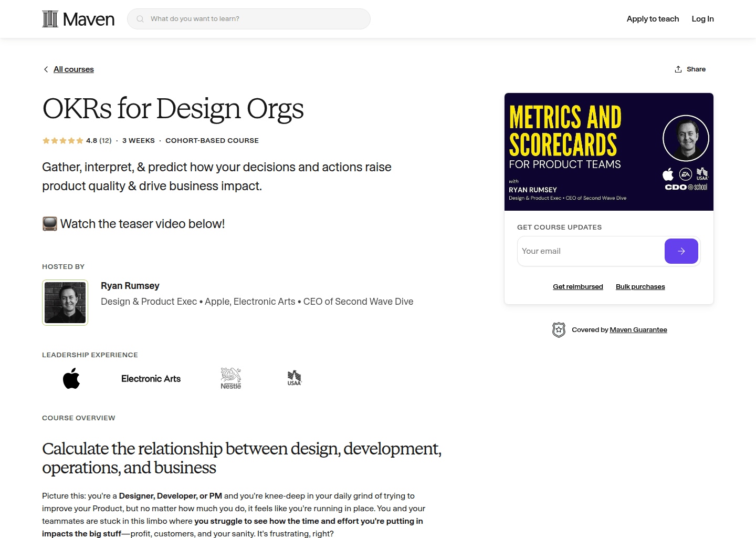
Task: Click Ryan Rumsey's host photo
Action: coord(65,302)
